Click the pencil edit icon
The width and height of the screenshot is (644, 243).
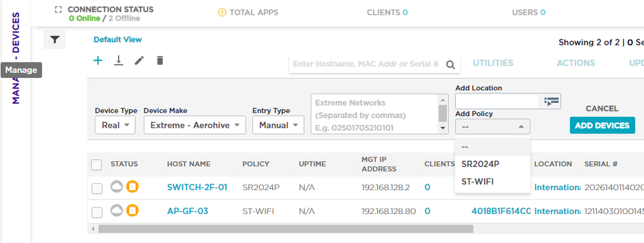coord(140,61)
